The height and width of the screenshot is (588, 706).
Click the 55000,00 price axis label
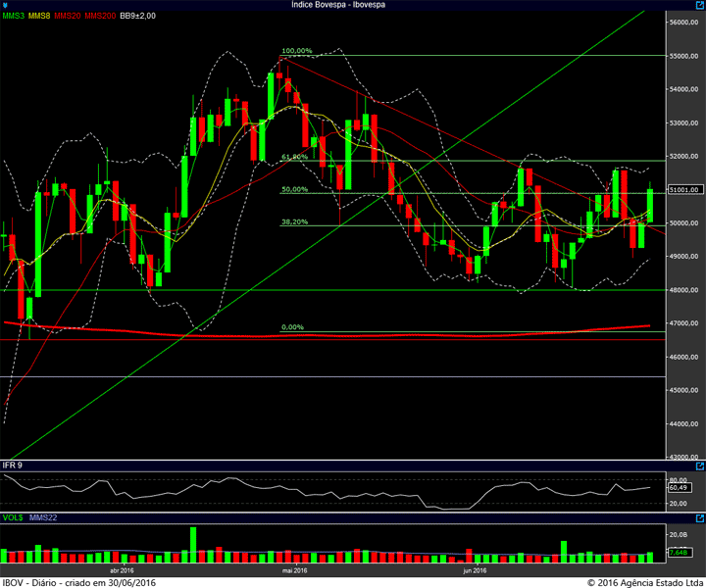point(683,56)
